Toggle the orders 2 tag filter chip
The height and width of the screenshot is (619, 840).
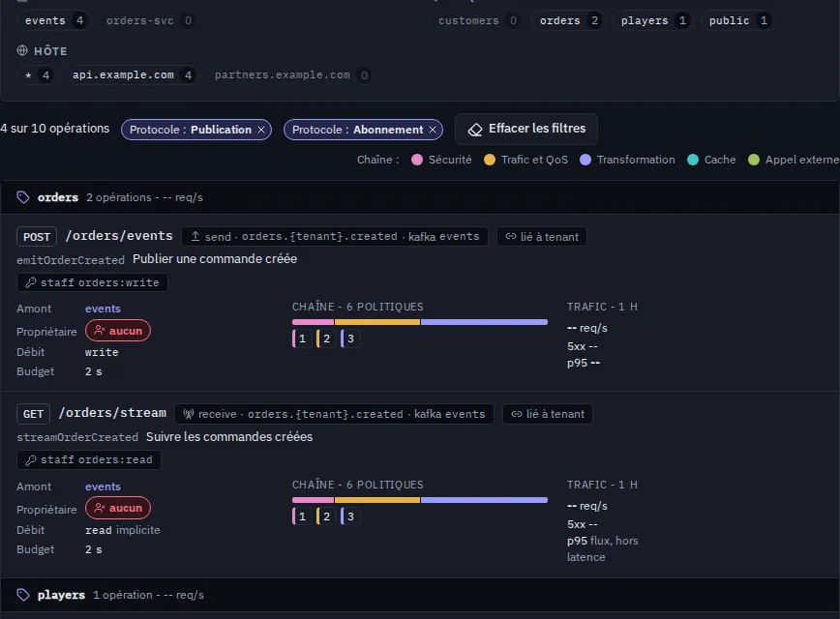pyautogui.click(x=568, y=20)
